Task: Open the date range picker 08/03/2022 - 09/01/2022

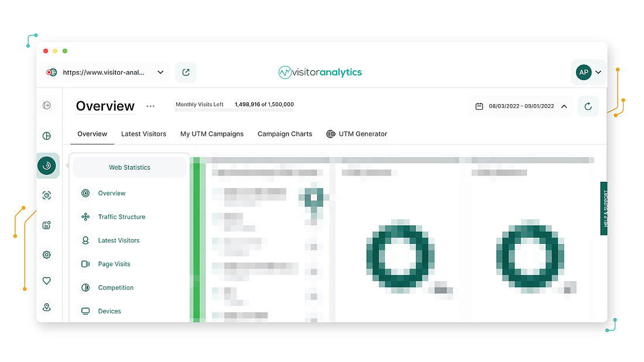Action: tap(521, 106)
